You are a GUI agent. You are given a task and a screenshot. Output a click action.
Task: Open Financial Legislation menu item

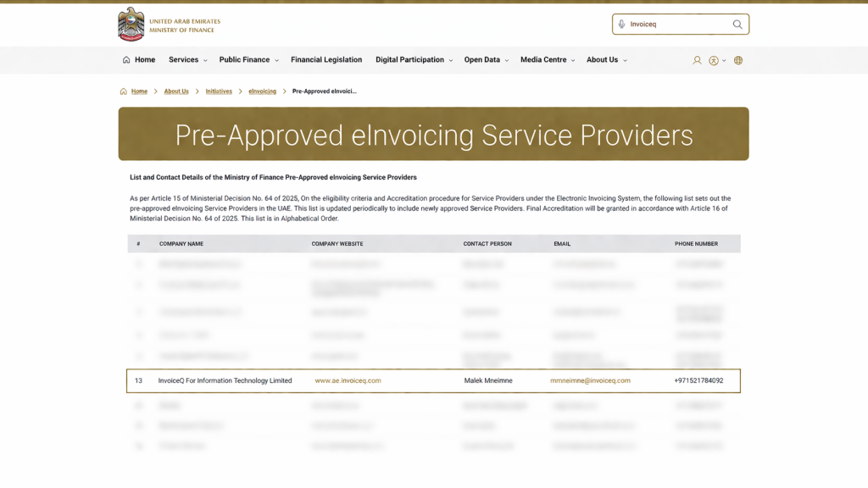326,60
